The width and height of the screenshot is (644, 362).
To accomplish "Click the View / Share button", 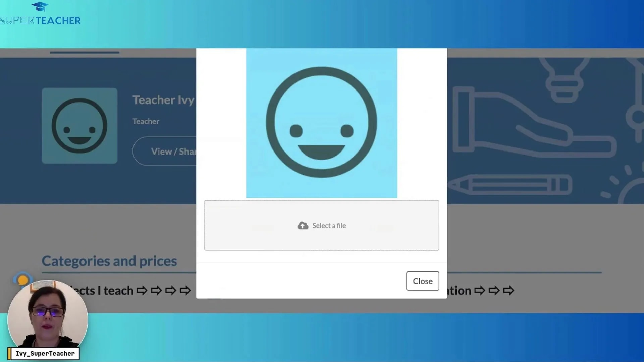I will pos(168,152).
